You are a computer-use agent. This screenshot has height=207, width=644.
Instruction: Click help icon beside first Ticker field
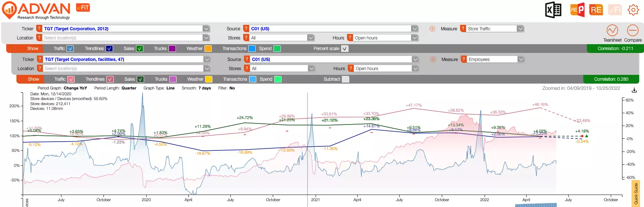pos(39,28)
